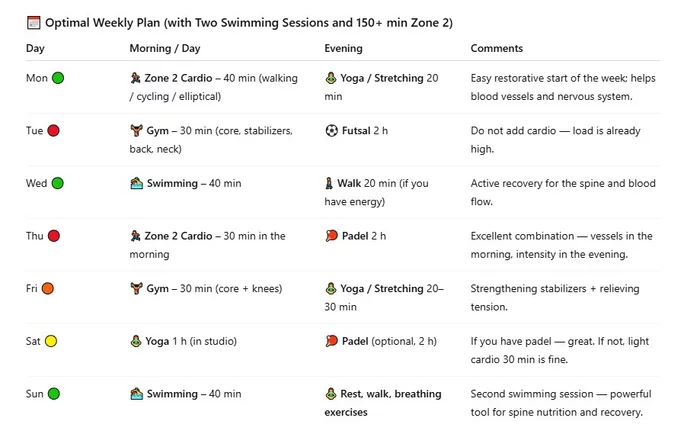Click the calendar icon beside the plan title
The height and width of the screenshot is (434, 700).
tap(33, 22)
